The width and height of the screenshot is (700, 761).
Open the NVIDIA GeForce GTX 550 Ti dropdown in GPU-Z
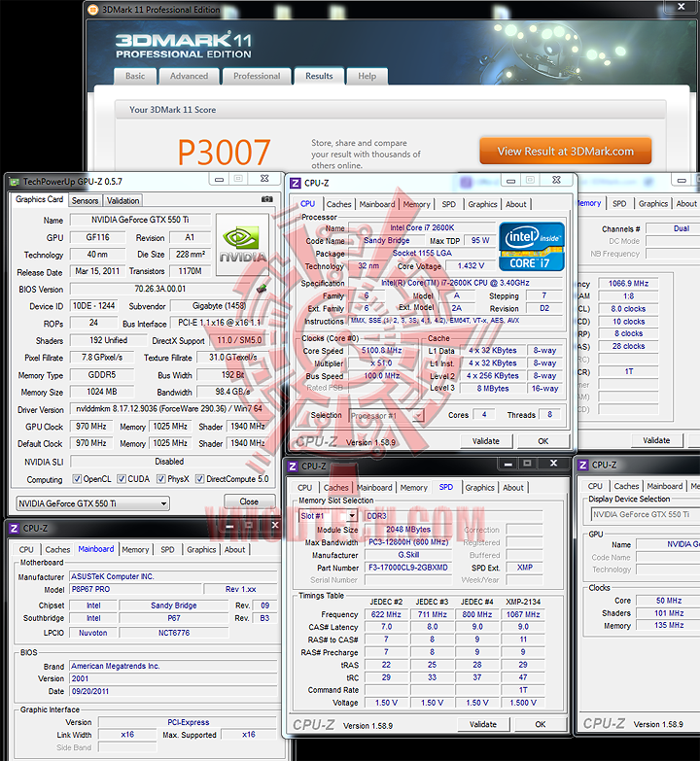(x=92, y=503)
